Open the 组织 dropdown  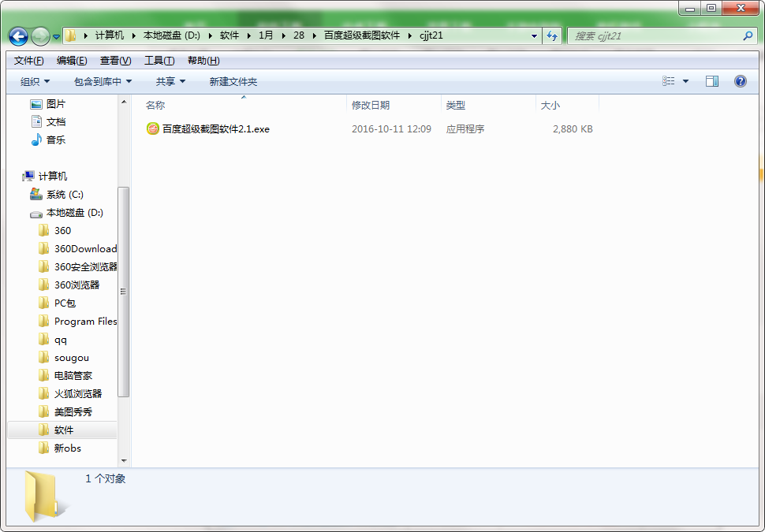tap(35, 81)
